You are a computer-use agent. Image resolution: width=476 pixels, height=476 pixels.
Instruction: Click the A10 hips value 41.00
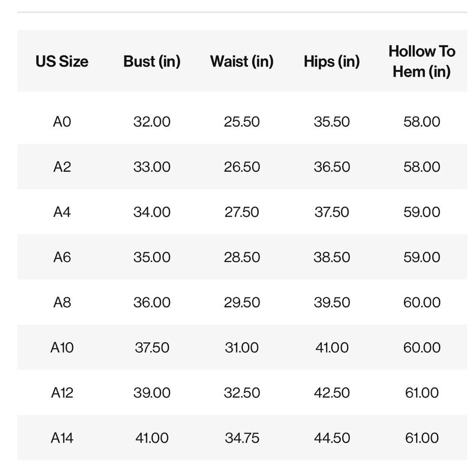coord(332,347)
